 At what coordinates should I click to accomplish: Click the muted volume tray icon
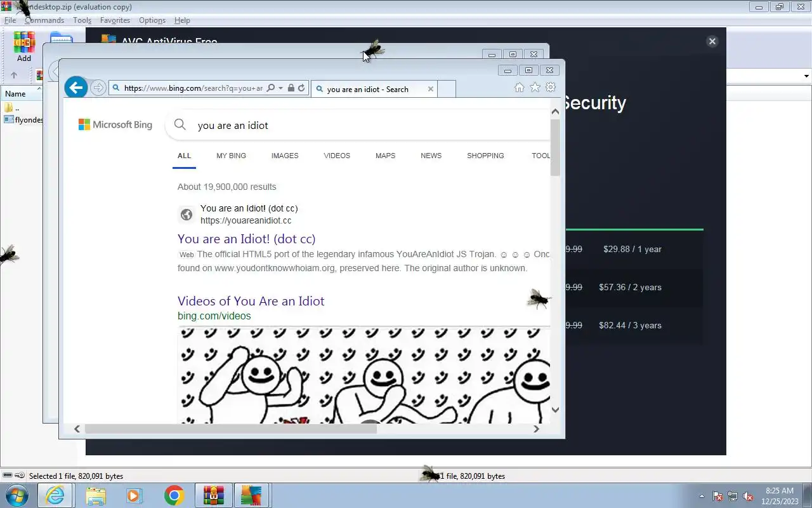749,497
